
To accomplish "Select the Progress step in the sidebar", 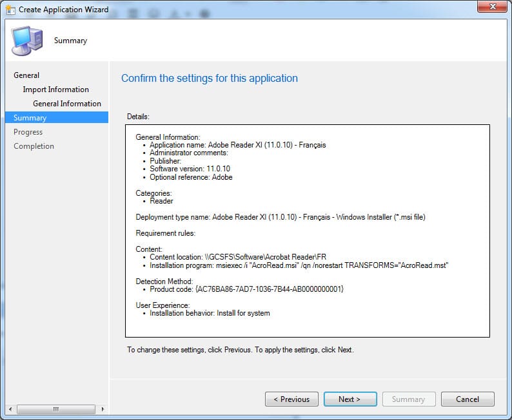I will [28, 132].
